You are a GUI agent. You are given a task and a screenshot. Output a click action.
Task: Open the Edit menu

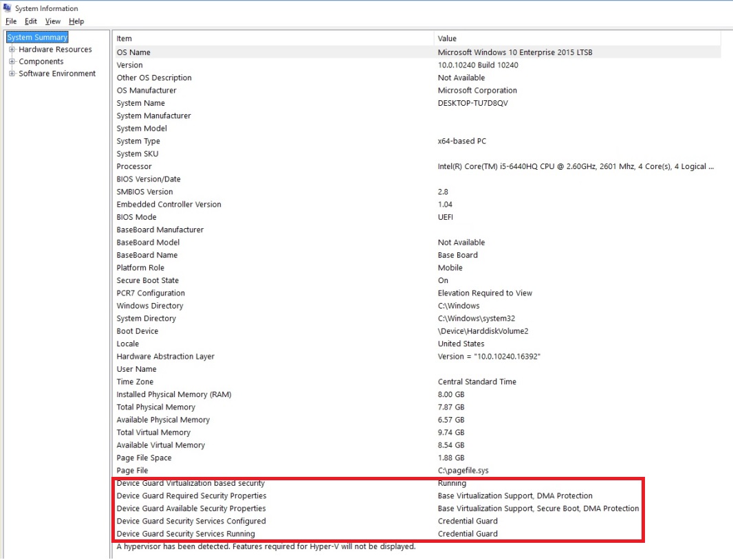pyautogui.click(x=30, y=21)
